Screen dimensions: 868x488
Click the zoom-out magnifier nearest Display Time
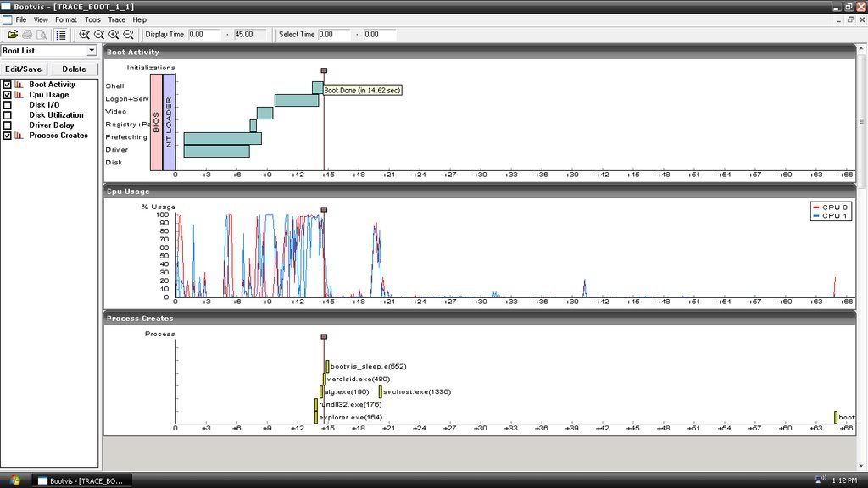[129, 34]
